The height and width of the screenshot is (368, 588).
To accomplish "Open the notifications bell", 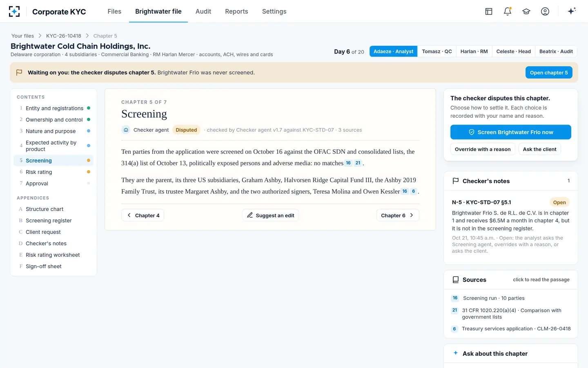I will [x=508, y=11].
